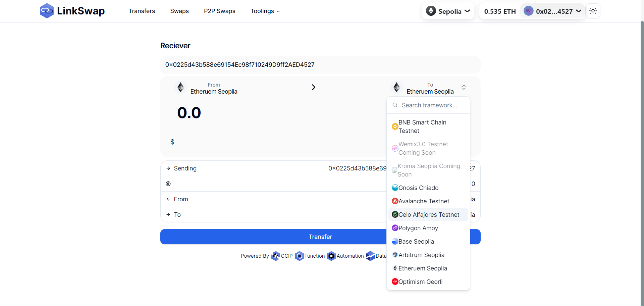Click the Avalanche Testnet logo icon

click(x=395, y=201)
